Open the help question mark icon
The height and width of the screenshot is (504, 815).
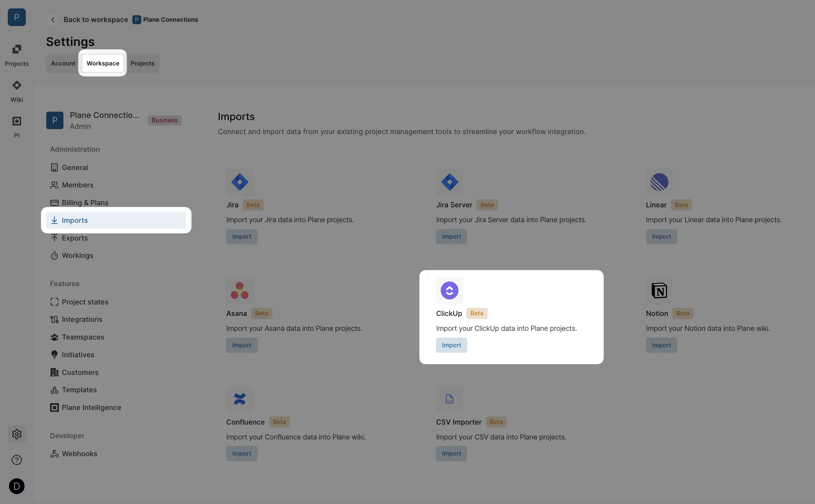pos(17,460)
